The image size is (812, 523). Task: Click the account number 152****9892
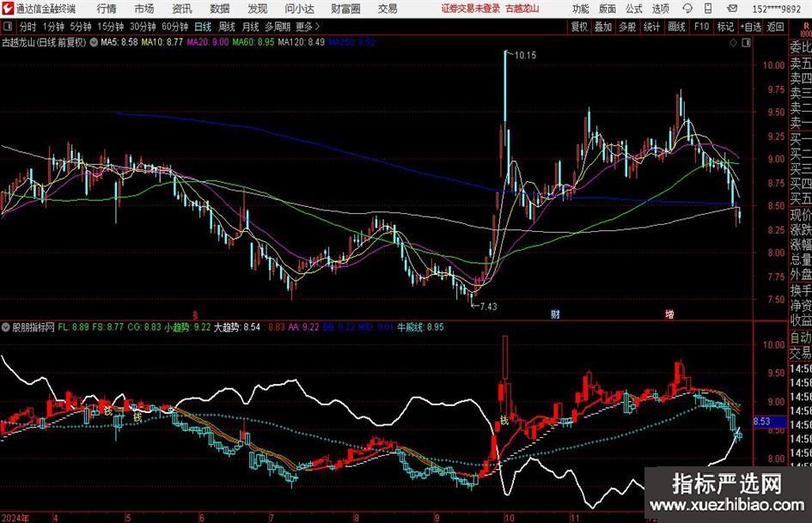coord(776,9)
